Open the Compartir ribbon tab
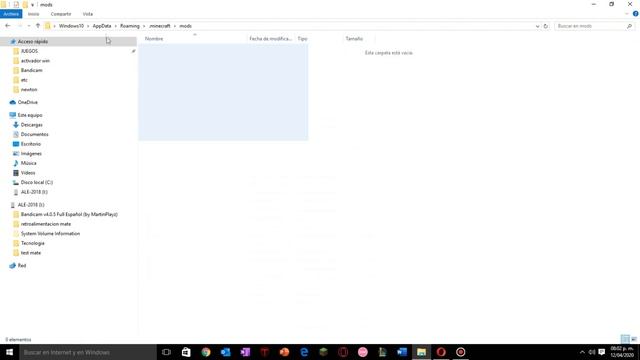The width and height of the screenshot is (640, 360). (61, 14)
